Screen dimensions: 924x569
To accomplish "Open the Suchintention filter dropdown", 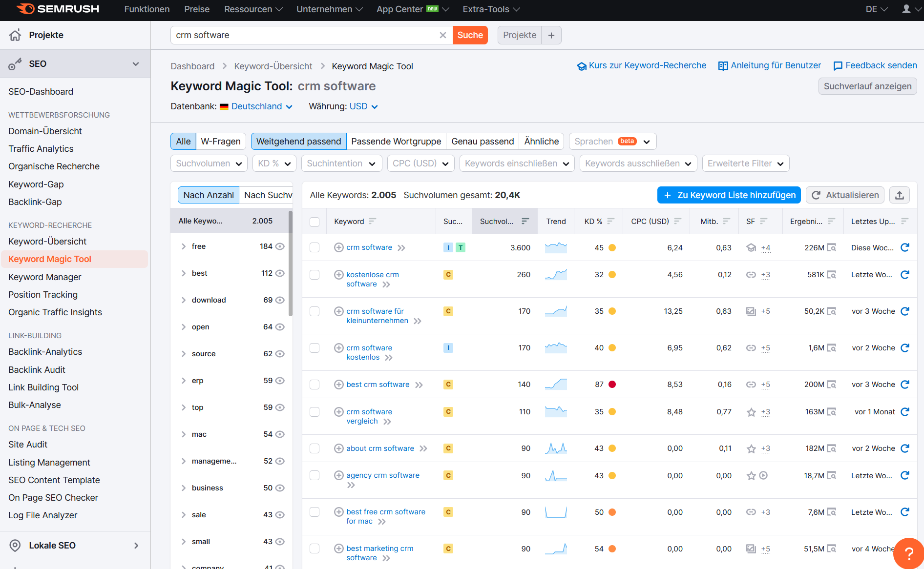I will click(x=341, y=163).
